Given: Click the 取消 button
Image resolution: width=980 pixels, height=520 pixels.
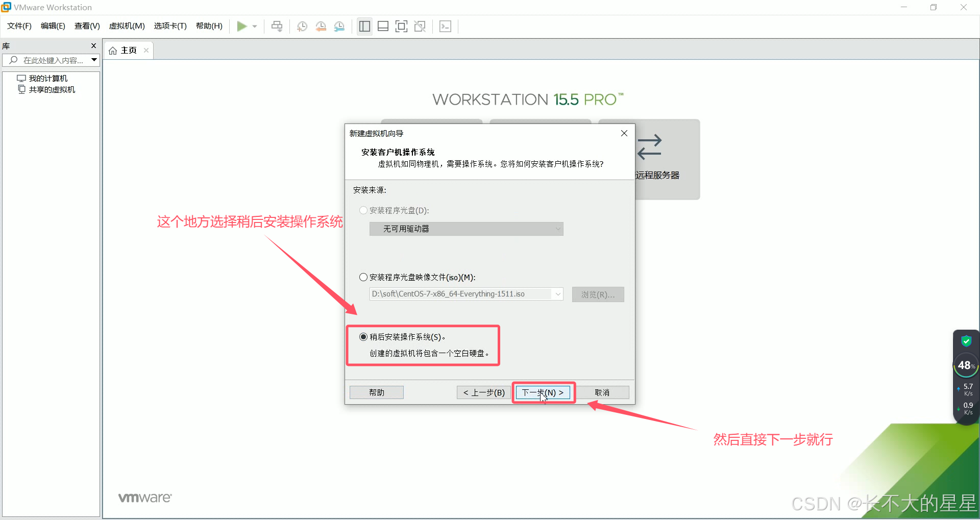Looking at the screenshot, I should [x=602, y=392].
